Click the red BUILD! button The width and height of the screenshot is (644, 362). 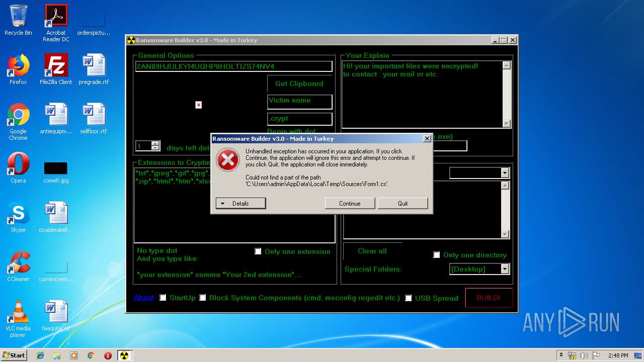coord(489,298)
